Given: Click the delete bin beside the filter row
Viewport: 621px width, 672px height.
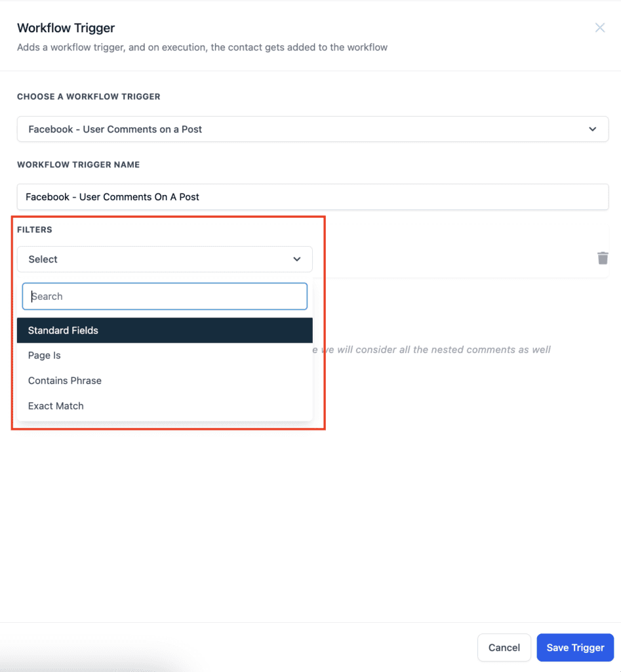Looking at the screenshot, I should pos(603,258).
